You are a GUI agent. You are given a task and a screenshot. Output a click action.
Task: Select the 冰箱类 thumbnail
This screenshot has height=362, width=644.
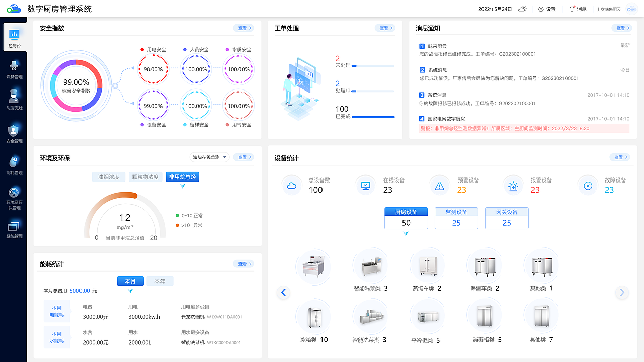(x=313, y=316)
